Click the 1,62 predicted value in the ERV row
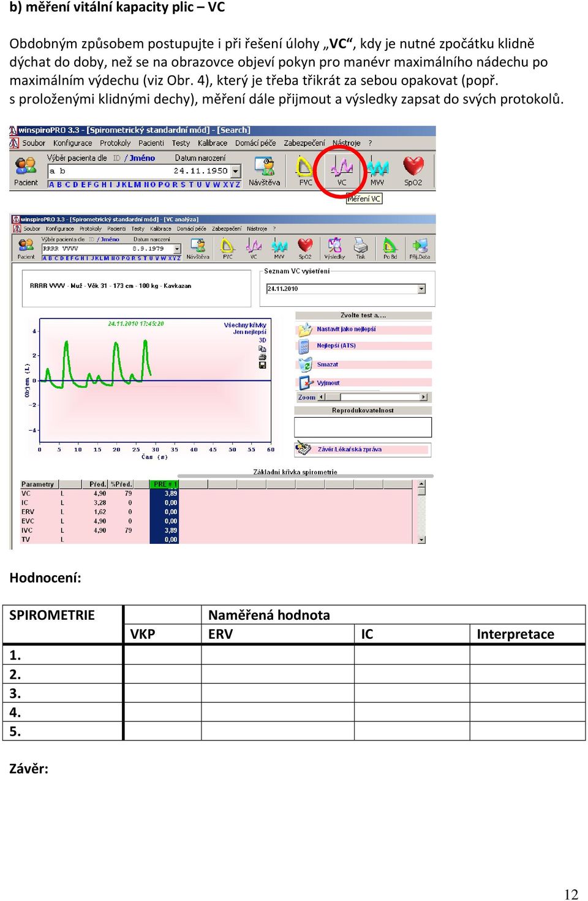 pos(100,512)
